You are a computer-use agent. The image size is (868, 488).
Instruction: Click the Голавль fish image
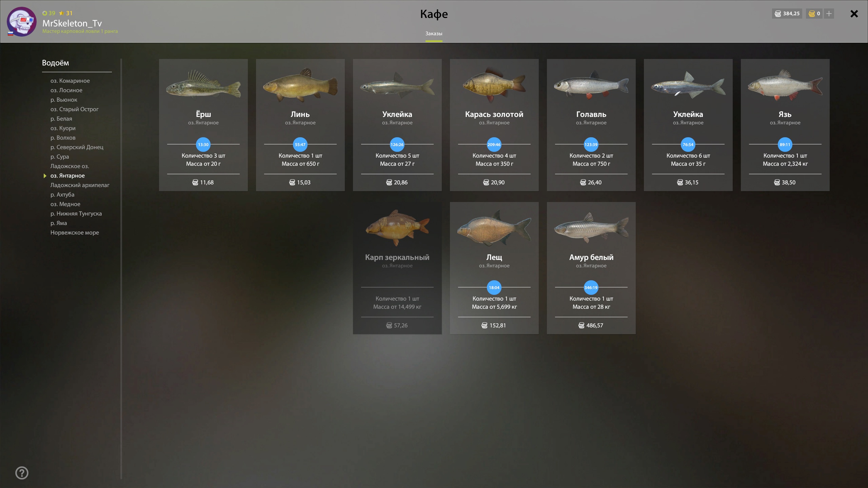[591, 85]
